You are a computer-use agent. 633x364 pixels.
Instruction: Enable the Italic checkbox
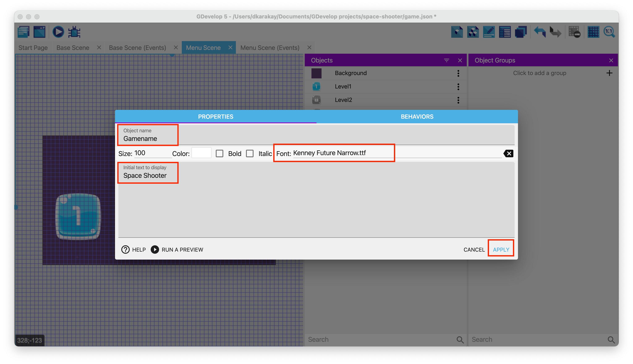click(x=250, y=153)
